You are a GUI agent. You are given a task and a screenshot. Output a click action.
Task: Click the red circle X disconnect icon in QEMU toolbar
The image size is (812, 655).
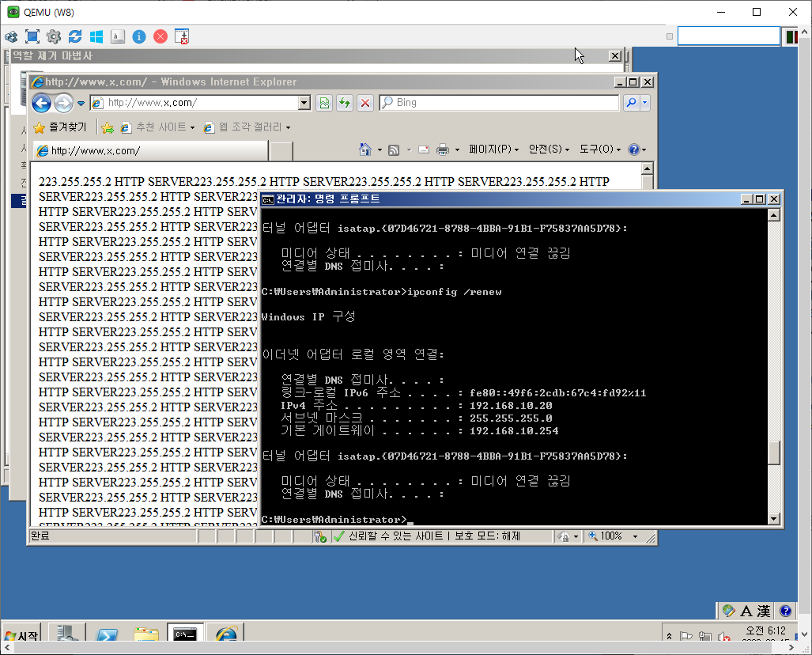(x=161, y=37)
